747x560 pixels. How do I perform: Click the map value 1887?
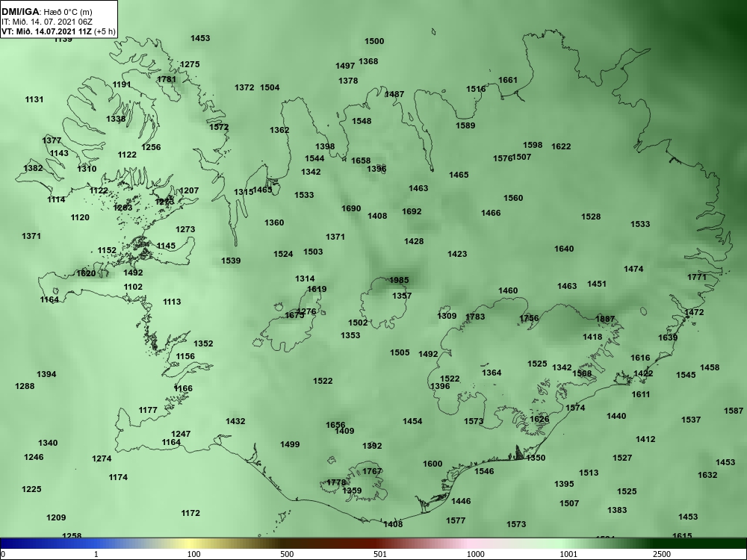[x=605, y=319]
